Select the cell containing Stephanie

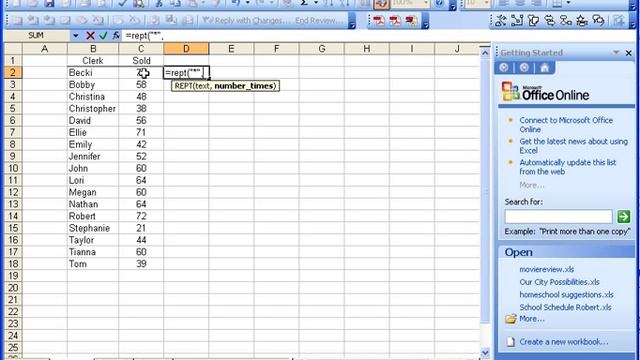pyautogui.click(x=93, y=228)
